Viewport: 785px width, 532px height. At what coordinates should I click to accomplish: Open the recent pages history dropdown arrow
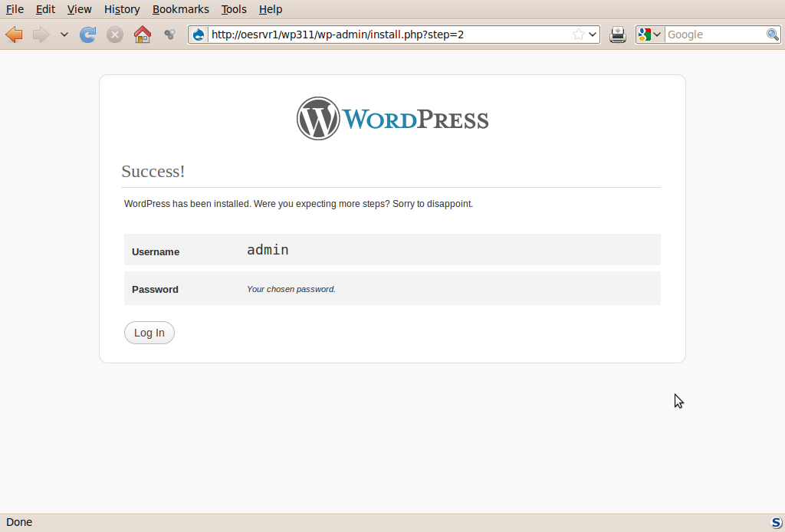click(x=64, y=34)
